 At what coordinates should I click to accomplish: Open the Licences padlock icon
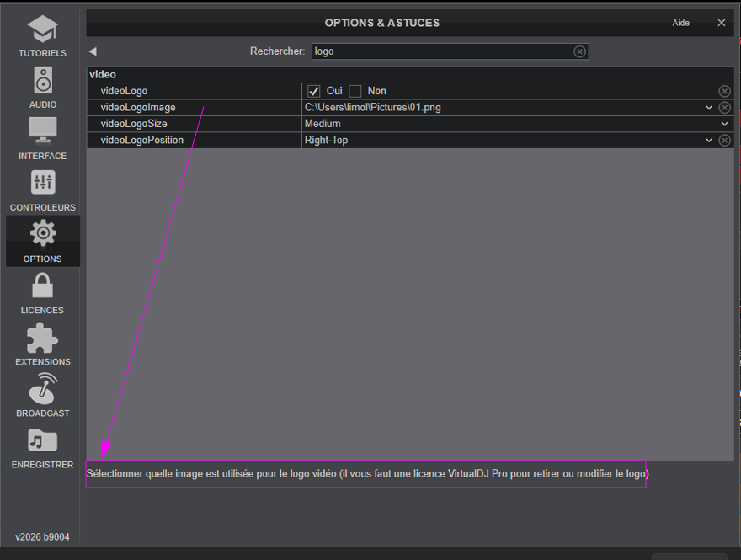[43, 286]
